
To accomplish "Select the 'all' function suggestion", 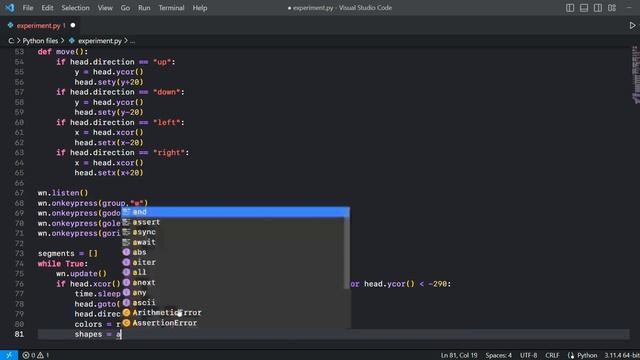I will pyautogui.click(x=233, y=272).
